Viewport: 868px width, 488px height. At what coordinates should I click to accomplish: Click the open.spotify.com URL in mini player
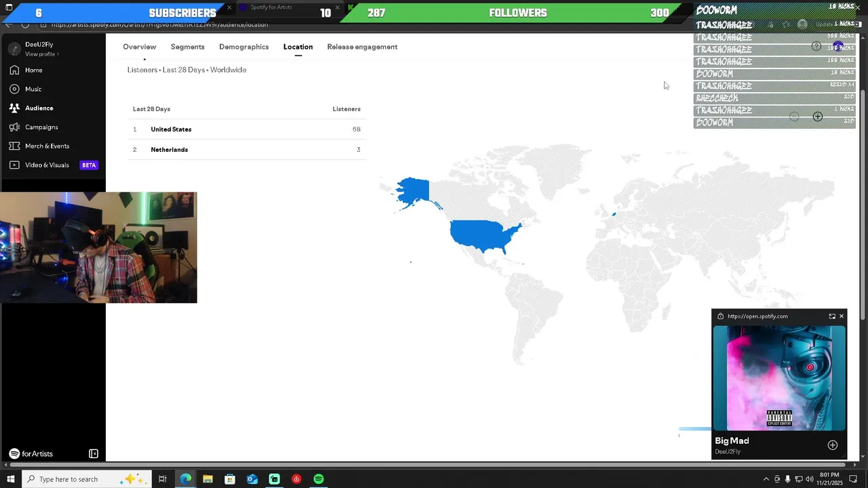[x=757, y=317]
